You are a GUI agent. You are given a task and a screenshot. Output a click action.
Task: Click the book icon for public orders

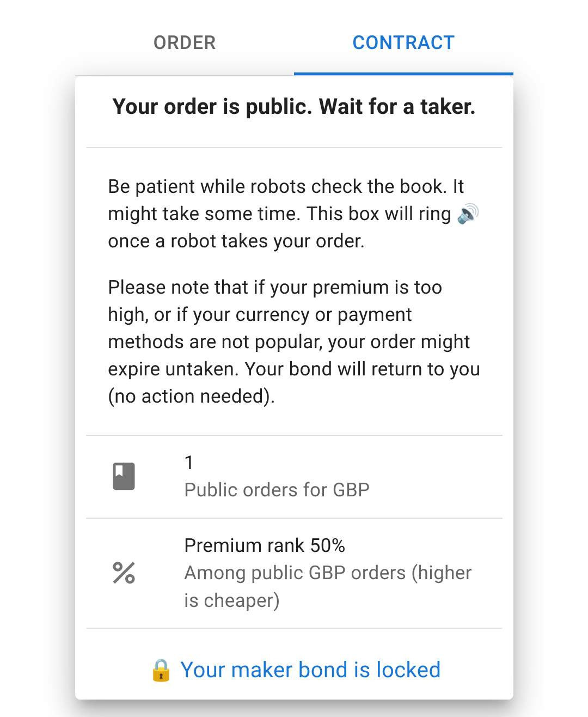(x=124, y=476)
